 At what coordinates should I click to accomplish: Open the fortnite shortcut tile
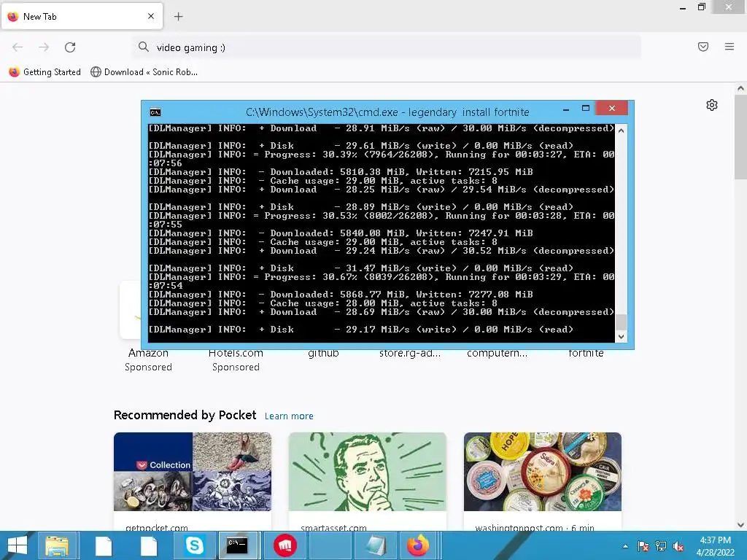(586, 353)
